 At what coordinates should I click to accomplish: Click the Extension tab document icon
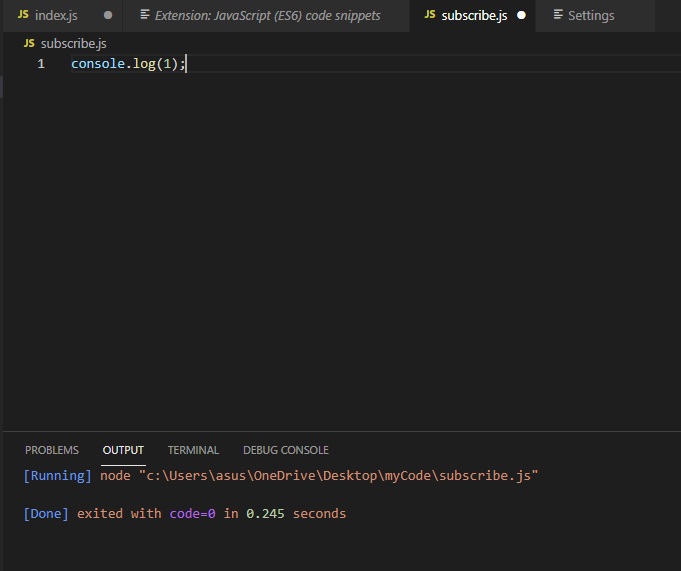coord(145,15)
